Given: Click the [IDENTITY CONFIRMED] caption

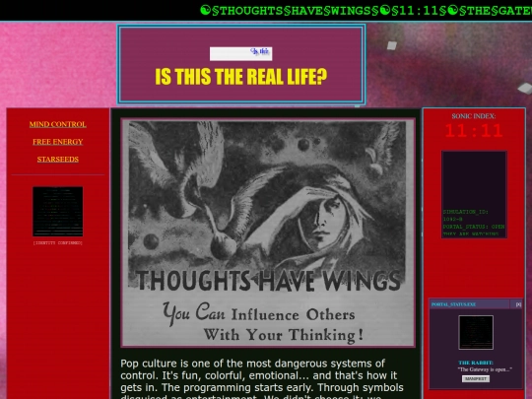Looking at the screenshot, I should (x=58, y=243).
